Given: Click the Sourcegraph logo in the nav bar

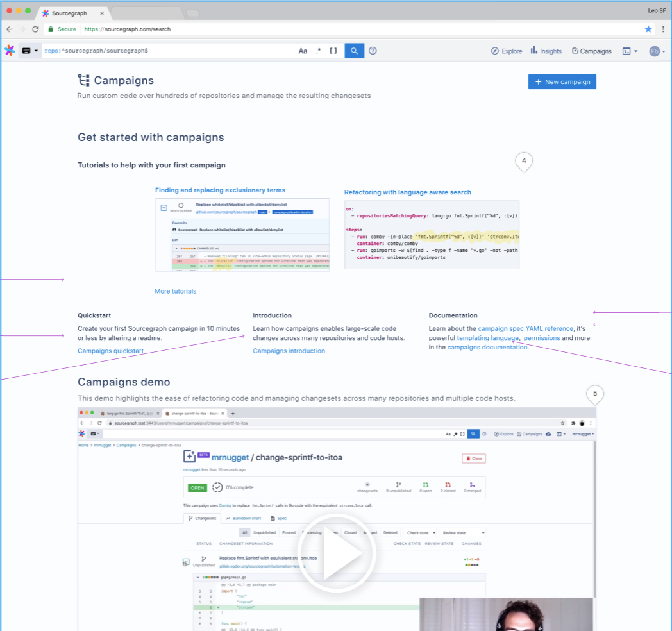Looking at the screenshot, I should pyautogui.click(x=10, y=51).
